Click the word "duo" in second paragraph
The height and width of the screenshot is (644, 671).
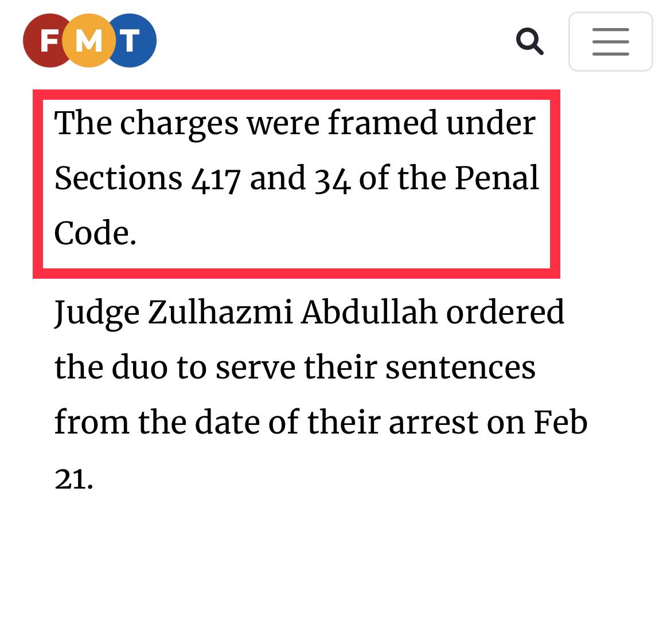coord(139,368)
